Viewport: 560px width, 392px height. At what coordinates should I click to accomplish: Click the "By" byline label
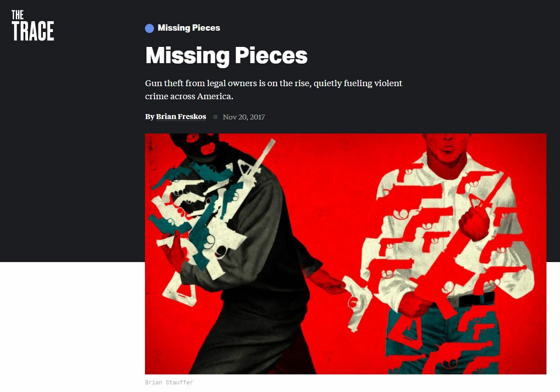(149, 117)
